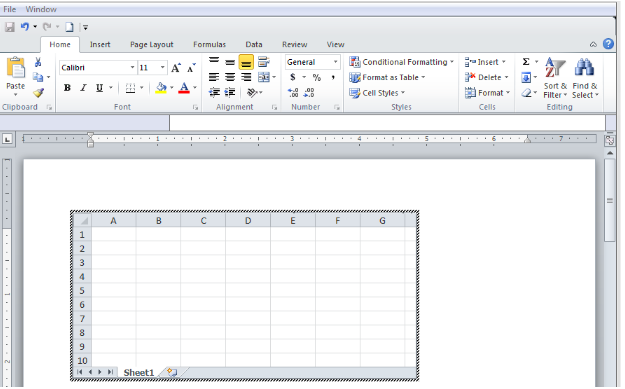Center text horizontally
The image size is (625, 389).
point(230,77)
